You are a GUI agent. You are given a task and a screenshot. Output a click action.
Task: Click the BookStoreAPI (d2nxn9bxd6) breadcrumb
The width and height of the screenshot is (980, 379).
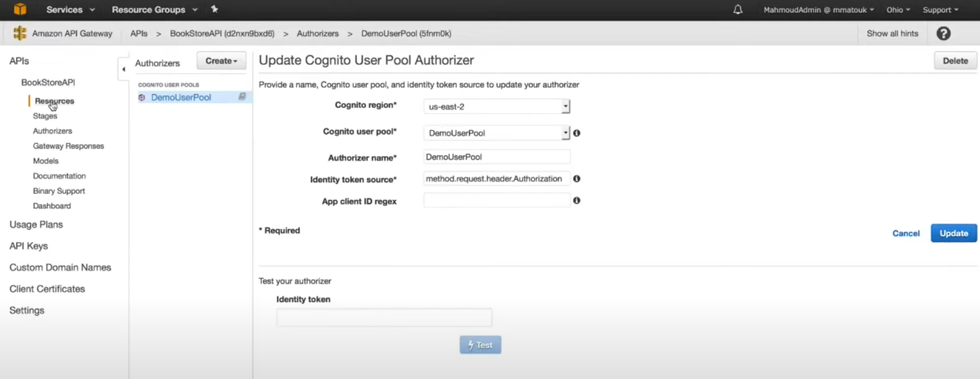(222, 33)
